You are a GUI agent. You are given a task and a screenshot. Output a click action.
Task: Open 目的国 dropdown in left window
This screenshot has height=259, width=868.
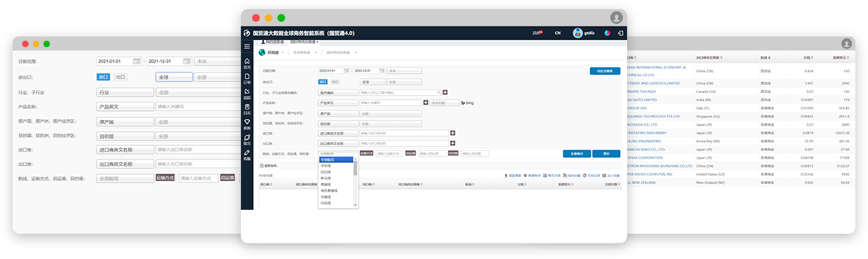pyautogui.click(x=125, y=136)
